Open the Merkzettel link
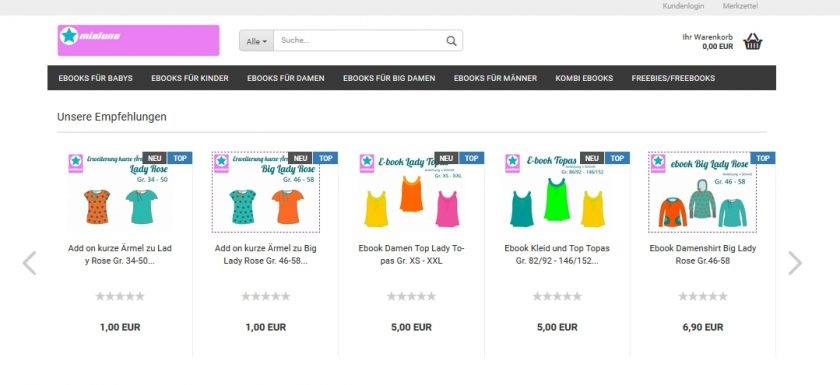Screen dimensions: 840x385 740,6
